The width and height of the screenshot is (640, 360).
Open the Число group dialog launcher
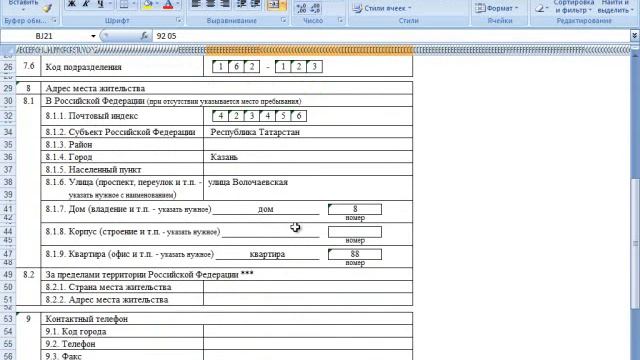coord(340,20)
